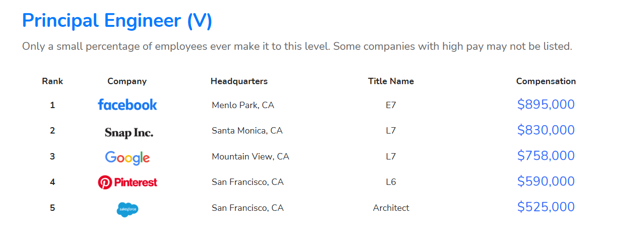This screenshot has height=226, width=644.
Task: Click the Principal Engineer (V) heading
Action: coord(117,21)
